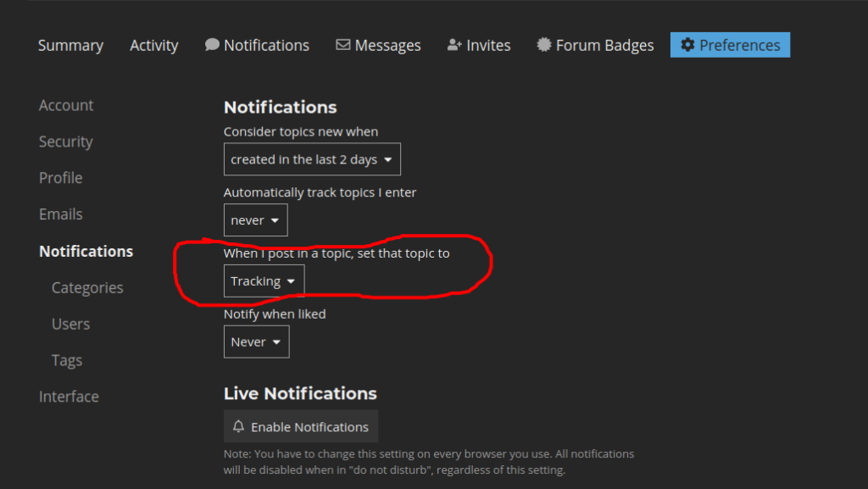Click the badge icon on Forum Badges tab
This screenshot has height=489, width=868.
point(542,44)
